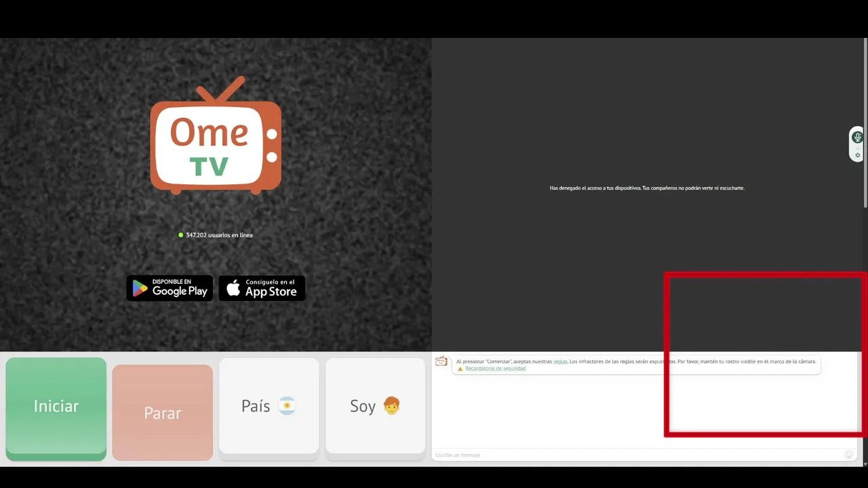
Task: Click the 'Has denegado el acceso' message
Action: click(x=647, y=188)
